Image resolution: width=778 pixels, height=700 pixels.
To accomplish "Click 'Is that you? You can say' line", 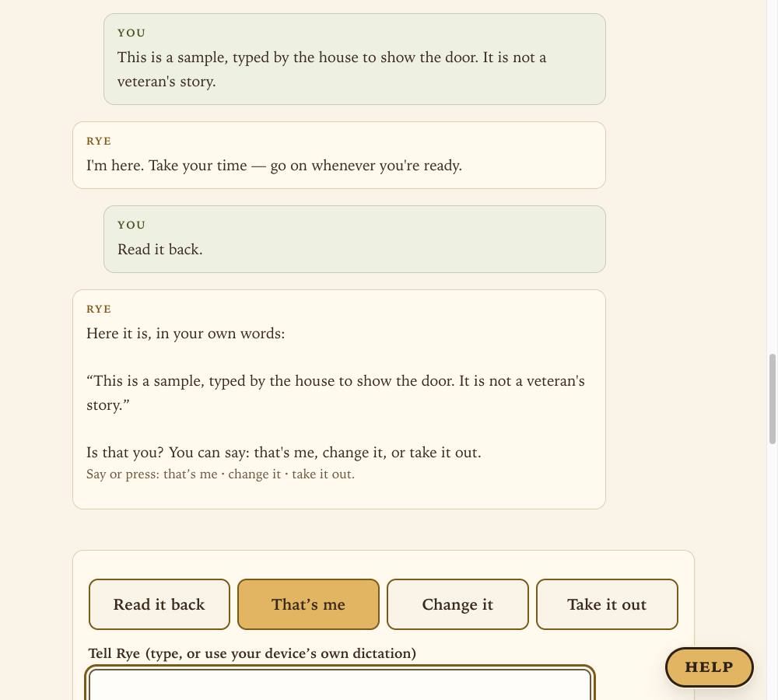I will tap(284, 453).
